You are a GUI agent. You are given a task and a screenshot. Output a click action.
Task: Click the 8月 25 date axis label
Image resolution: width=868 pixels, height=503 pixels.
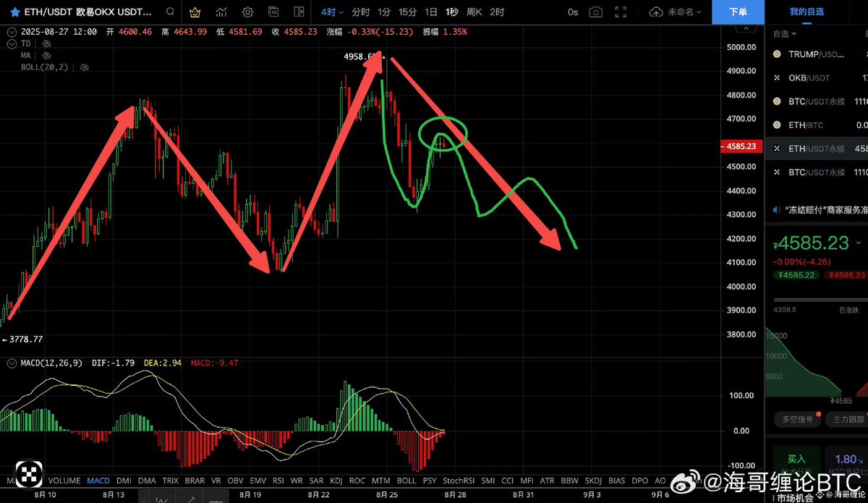pyautogui.click(x=388, y=495)
